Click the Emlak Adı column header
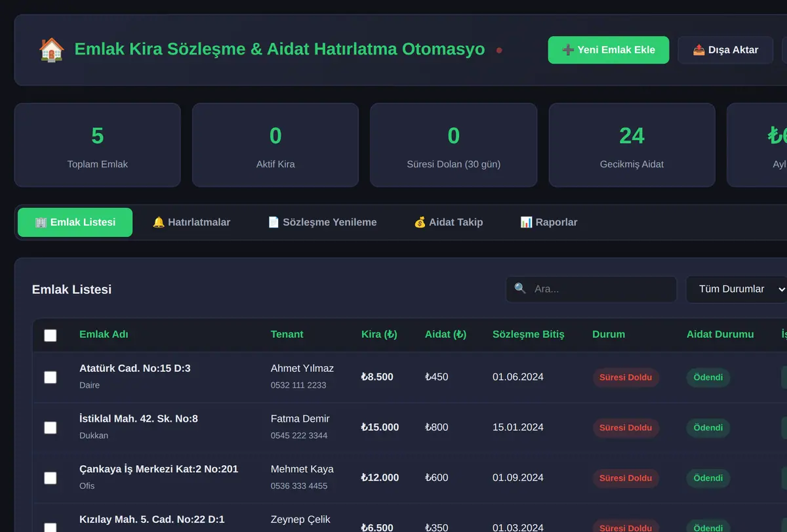787x532 pixels. [x=104, y=335]
